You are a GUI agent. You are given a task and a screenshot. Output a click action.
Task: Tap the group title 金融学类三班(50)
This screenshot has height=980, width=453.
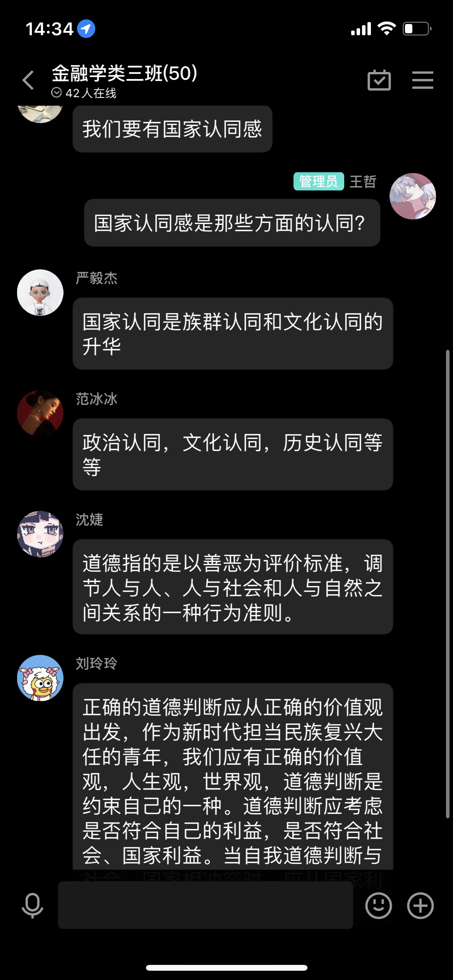click(x=125, y=73)
